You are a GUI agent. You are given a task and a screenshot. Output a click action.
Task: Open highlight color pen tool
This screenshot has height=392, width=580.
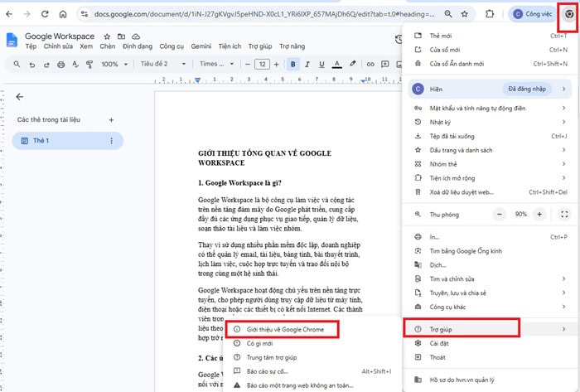point(352,64)
